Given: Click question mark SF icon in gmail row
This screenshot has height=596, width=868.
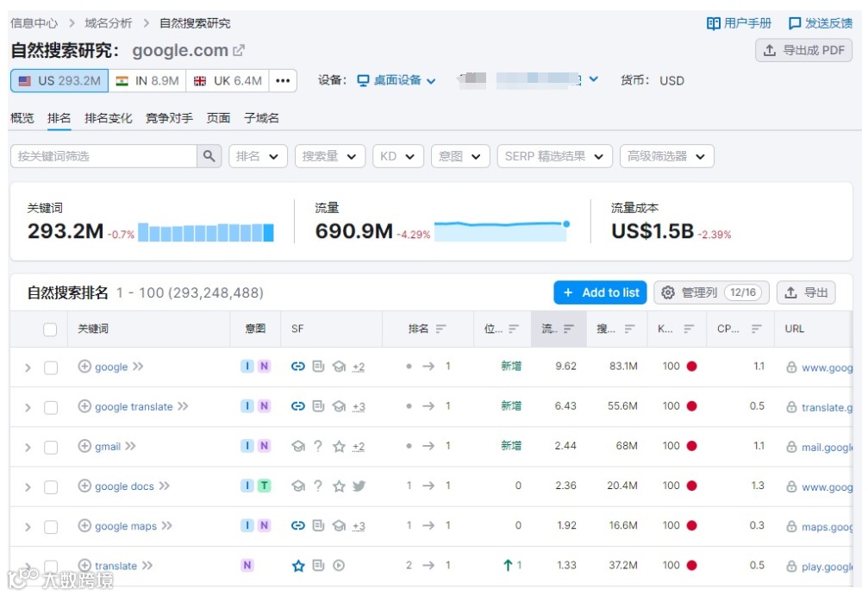Looking at the screenshot, I should pos(318,446).
